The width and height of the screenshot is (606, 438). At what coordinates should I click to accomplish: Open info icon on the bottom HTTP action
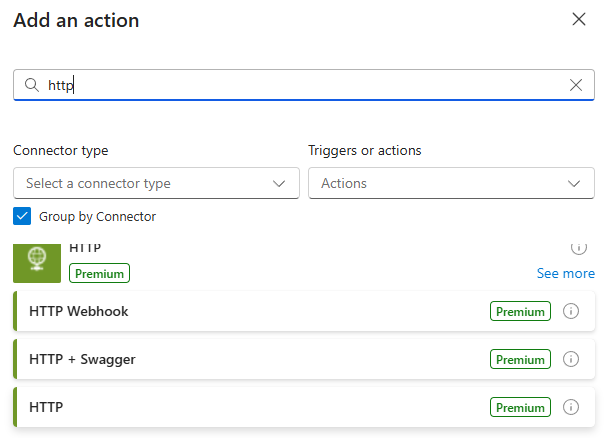[572, 407]
